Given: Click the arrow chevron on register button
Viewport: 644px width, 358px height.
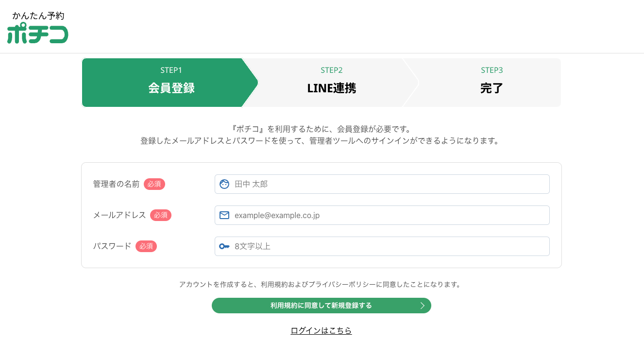Looking at the screenshot, I should tap(422, 306).
